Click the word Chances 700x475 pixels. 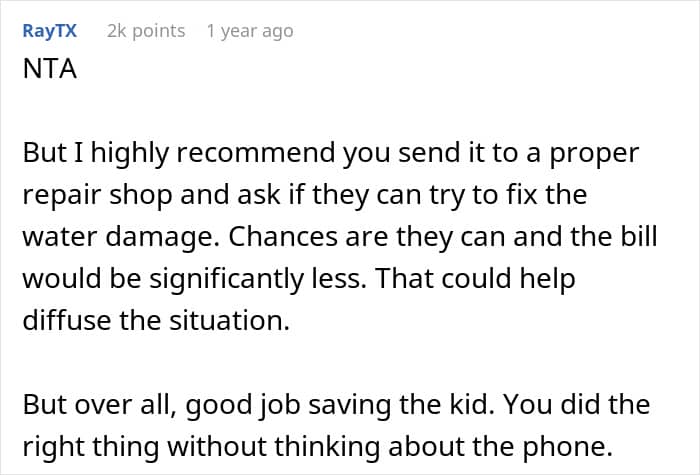(283, 236)
